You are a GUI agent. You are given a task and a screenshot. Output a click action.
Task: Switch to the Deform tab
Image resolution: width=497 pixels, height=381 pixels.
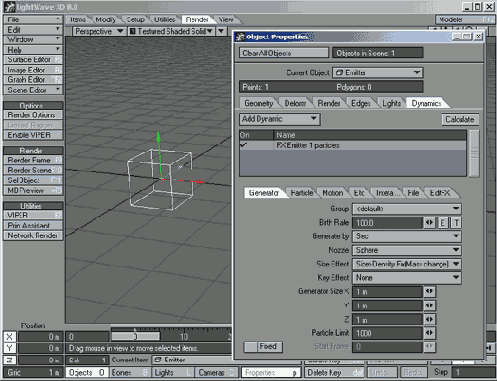coord(295,103)
